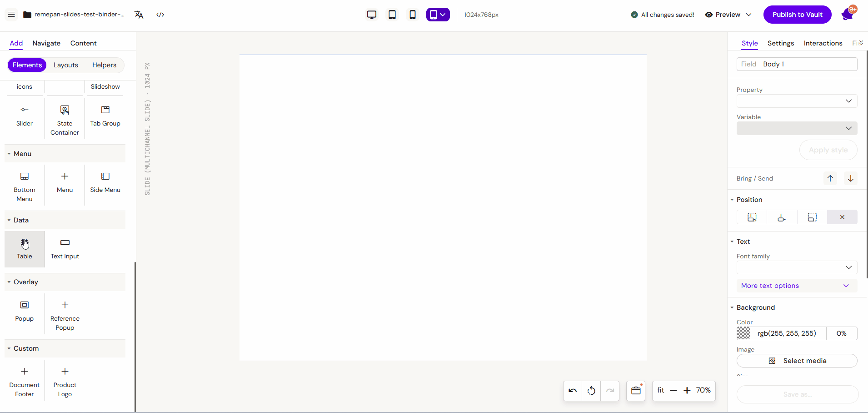
Task: Click the Select media button
Action: [x=797, y=361]
